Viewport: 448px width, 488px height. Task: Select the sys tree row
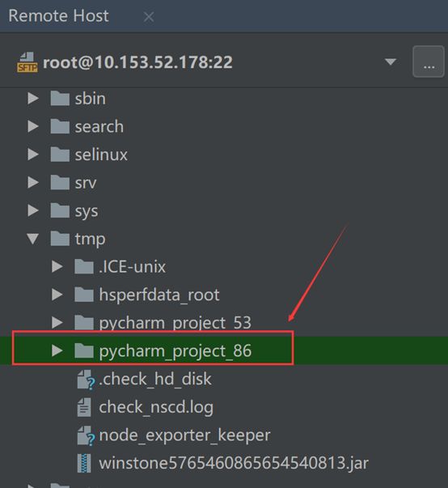click(224, 210)
